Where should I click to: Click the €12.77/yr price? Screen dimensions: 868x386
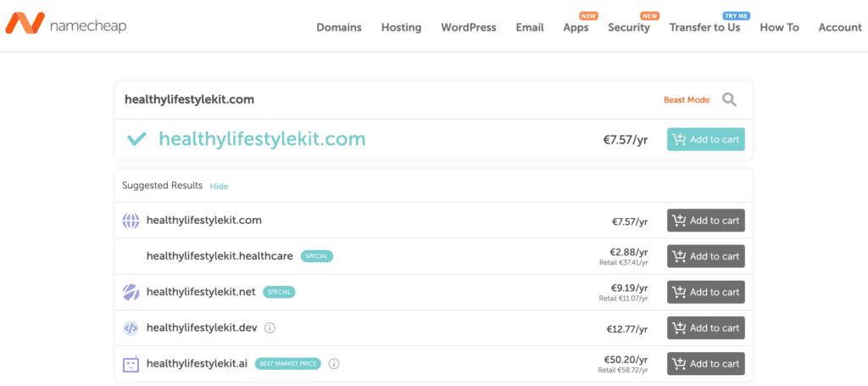click(627, 329)
